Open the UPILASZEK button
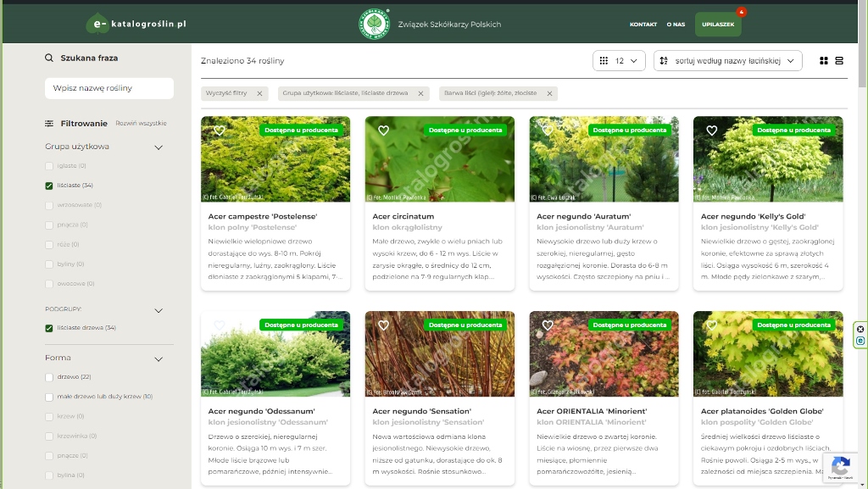This screenshot has width=868, height=489. pyautogui.click(x=717, y=25)
